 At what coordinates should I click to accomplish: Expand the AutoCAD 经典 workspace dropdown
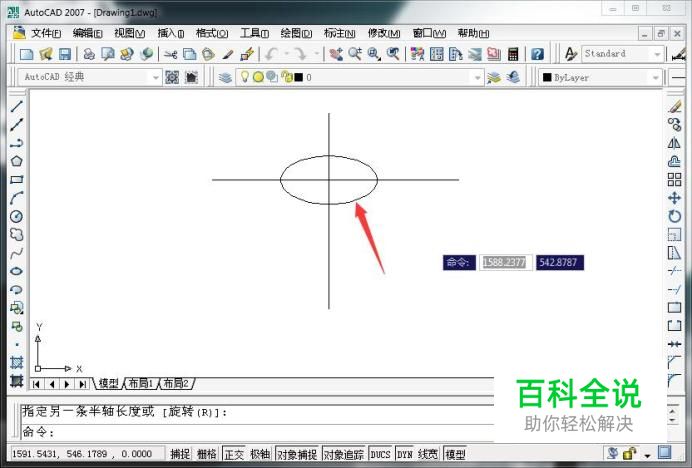tap(155, 78)
